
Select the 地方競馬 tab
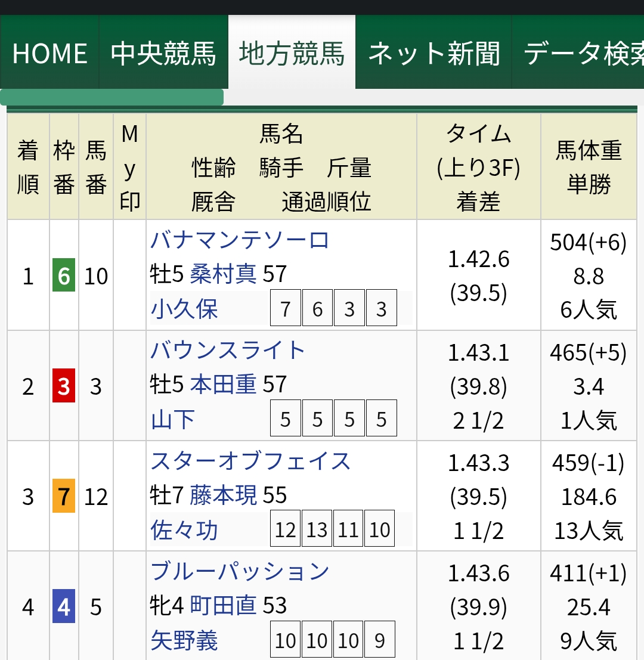pyautogui.click(x=292, y=54)
